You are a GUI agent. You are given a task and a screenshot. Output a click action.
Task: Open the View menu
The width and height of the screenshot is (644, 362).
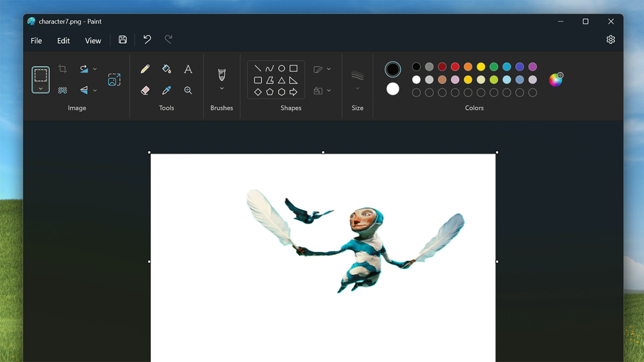(93, 41)
